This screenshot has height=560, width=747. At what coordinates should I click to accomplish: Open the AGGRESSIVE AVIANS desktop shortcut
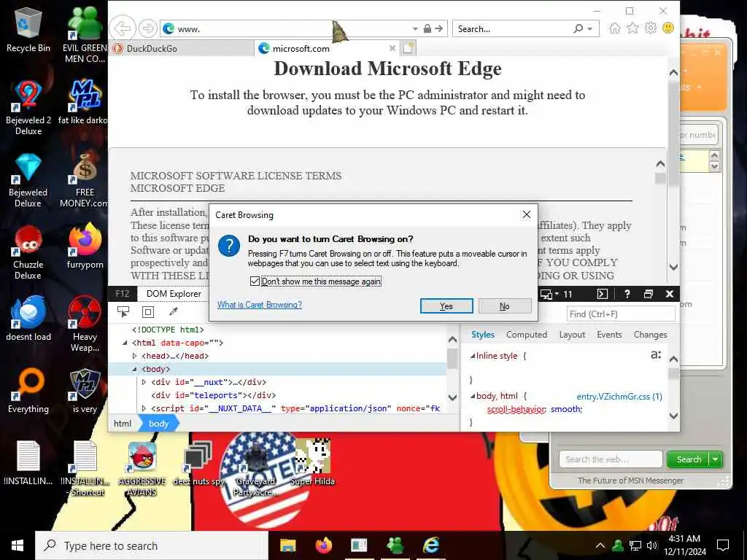click(x=142, y=469)
